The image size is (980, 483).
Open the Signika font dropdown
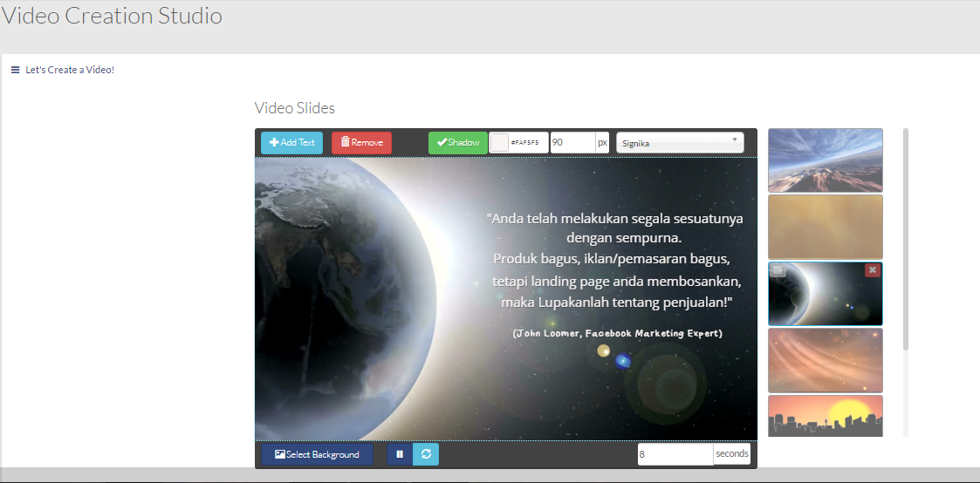(680, 143)
